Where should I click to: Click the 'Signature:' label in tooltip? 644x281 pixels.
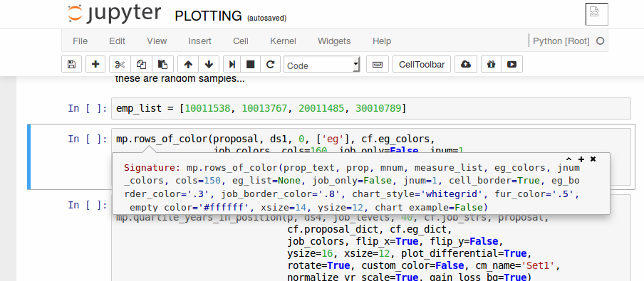(152, 168)
